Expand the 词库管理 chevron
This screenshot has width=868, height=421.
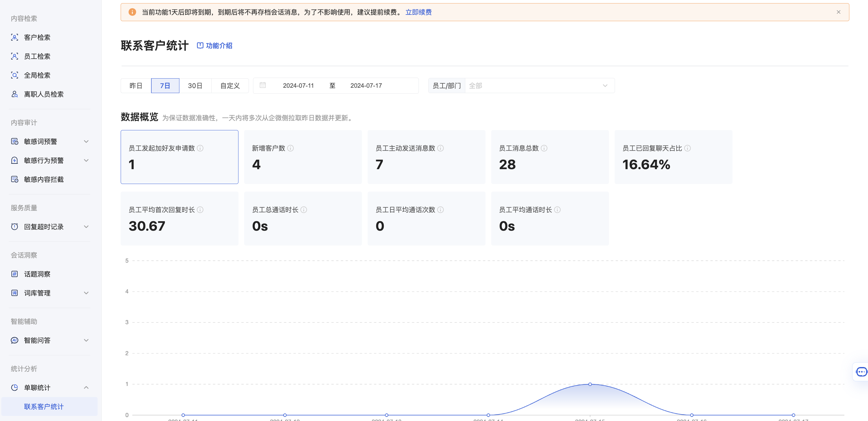[x=86, y=293]
